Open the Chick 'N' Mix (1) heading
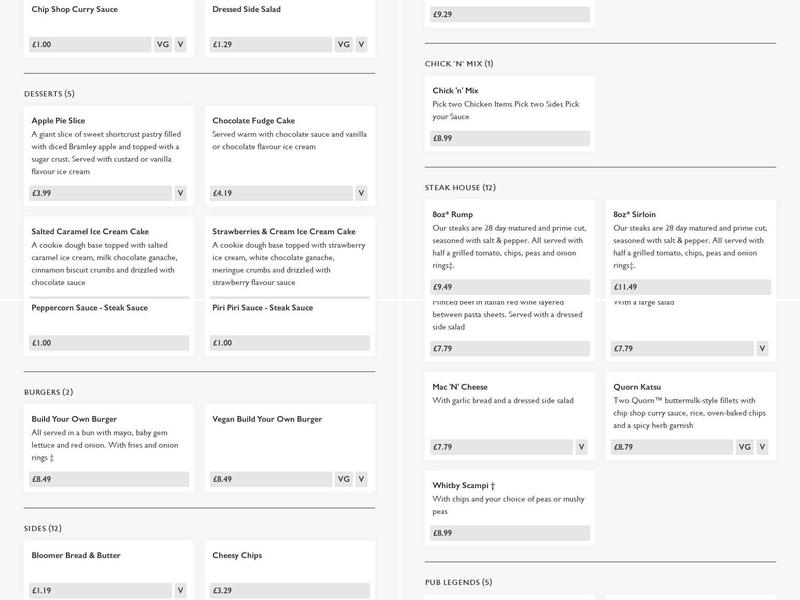The width and height of the screenshot is (800, 600). [x=459, y=64]
